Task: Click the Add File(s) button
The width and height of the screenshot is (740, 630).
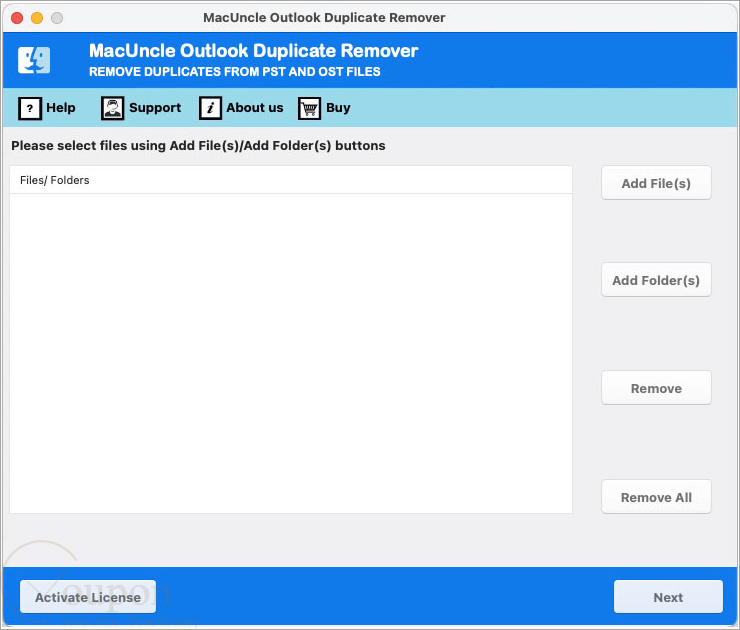Action: 656,183
